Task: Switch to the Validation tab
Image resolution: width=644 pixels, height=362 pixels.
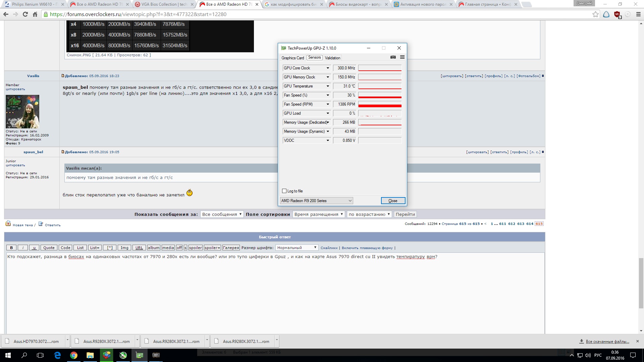Action: tap(332, 58)
